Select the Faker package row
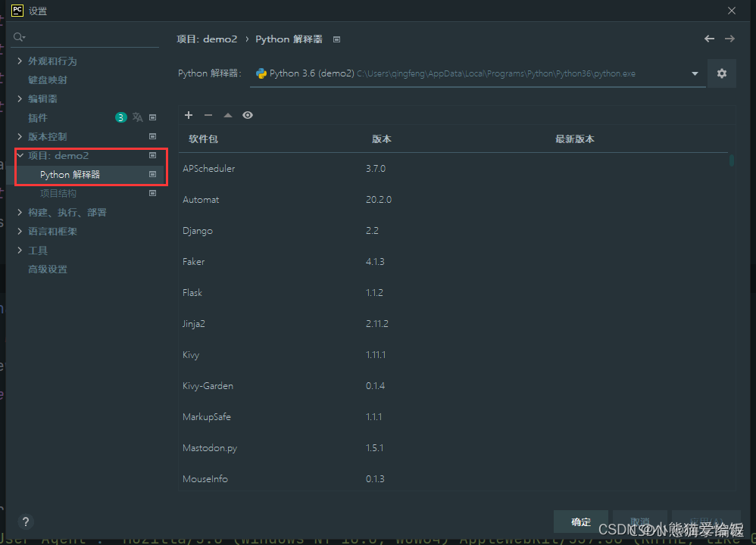Screen dimensions: 756x545 click(x=453, y=262)
